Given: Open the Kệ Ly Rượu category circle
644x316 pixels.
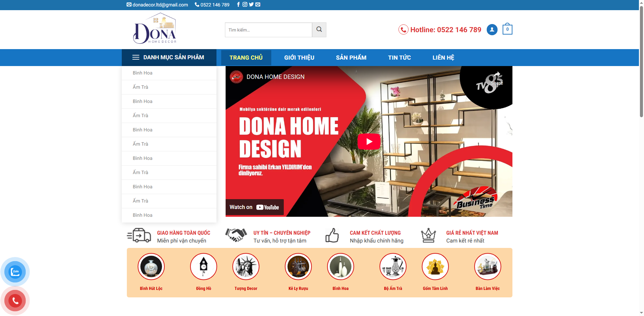Looking at the screenshot, I should pos(298,267).
